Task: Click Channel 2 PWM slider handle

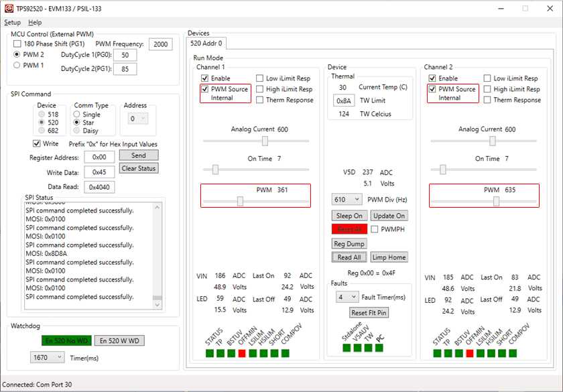Action: 496,201
